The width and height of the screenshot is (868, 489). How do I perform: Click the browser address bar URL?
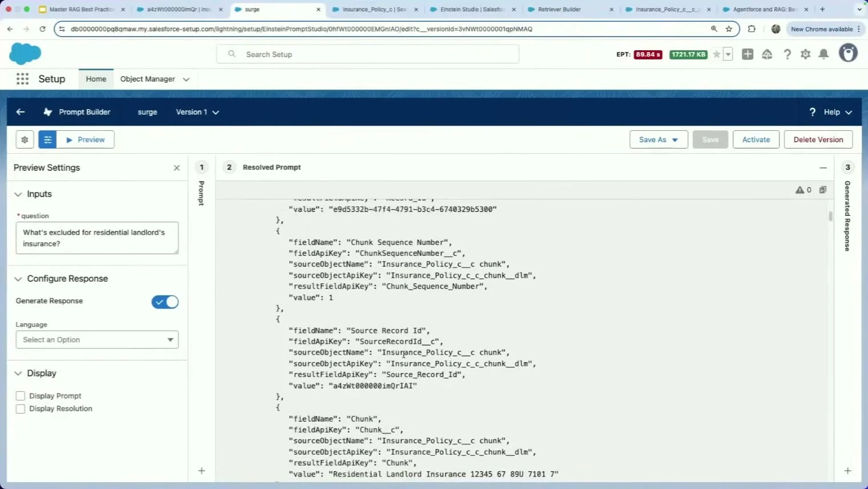pos(302,29)
